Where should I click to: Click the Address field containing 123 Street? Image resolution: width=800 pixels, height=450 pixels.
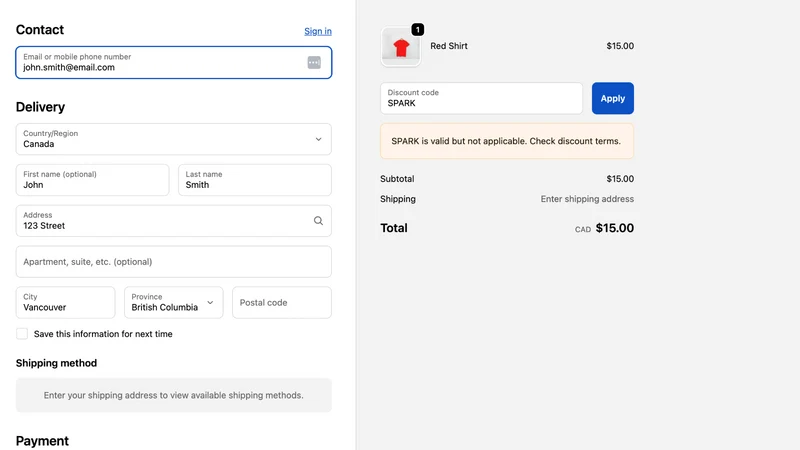(173, 221)
